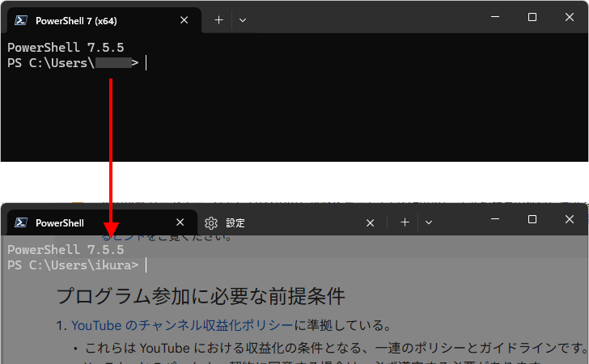Close the 設定 tab
589x364 pixels.
click(x=370, y=223)
